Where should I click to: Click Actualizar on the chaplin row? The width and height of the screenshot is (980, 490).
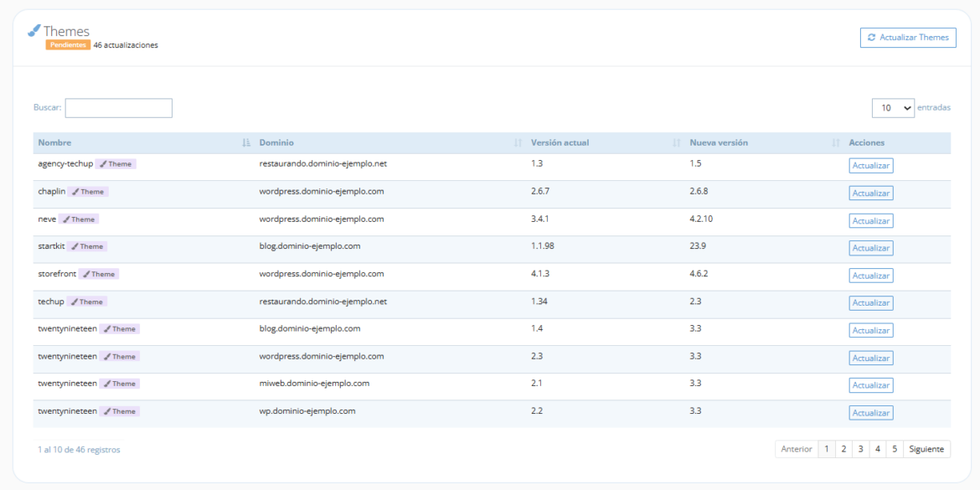point(870,193)
